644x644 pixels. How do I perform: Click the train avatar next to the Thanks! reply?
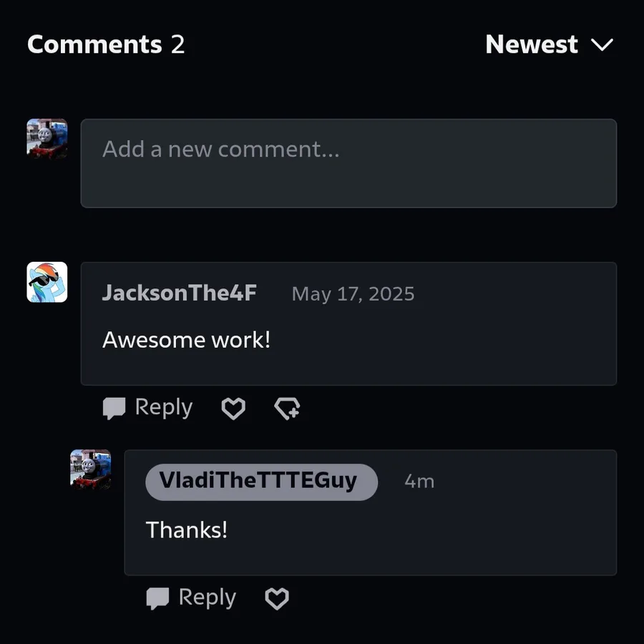[90, 469]
